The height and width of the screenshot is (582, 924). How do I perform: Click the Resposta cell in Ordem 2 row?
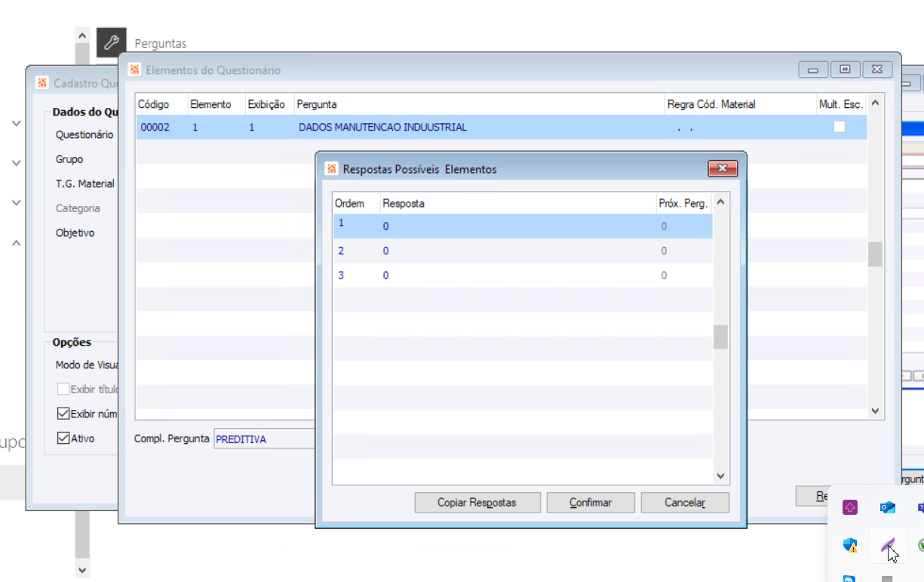click(x=518, y=251)
